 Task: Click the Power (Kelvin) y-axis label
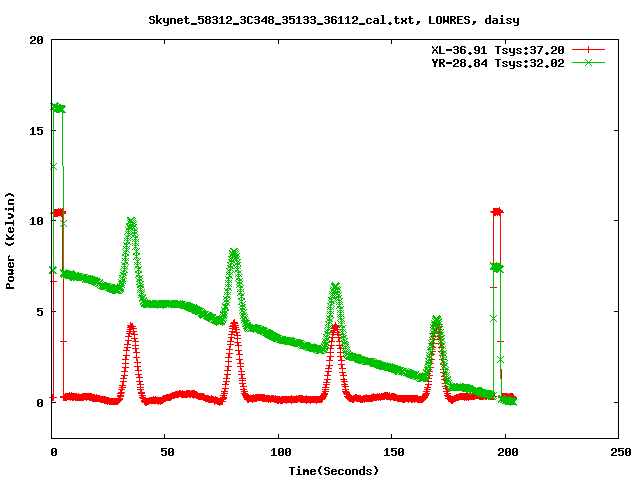point(10,241)
